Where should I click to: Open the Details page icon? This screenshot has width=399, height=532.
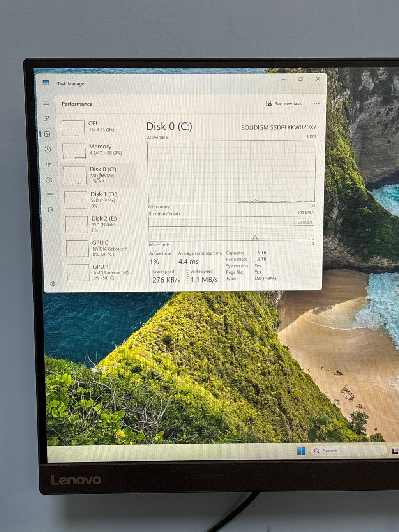(49, 194)
